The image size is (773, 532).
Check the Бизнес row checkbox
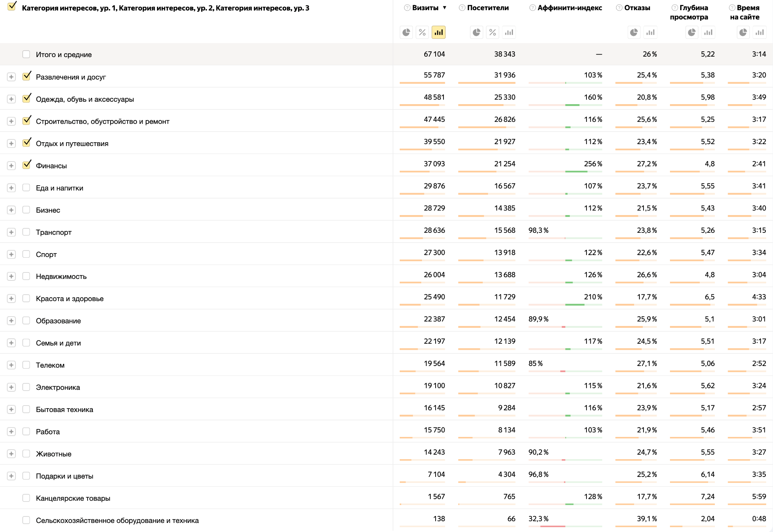(x=26, y=210)
